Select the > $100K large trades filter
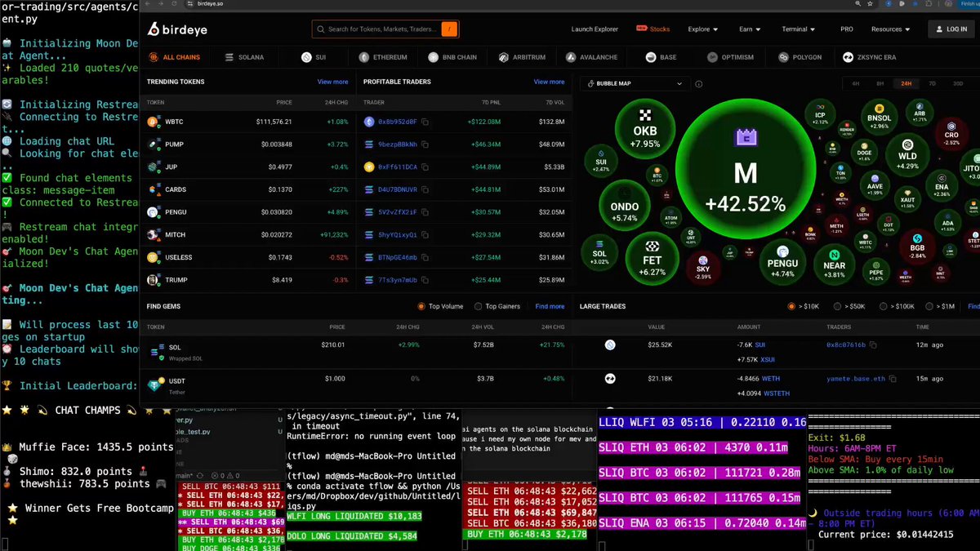 click(884, 306)
